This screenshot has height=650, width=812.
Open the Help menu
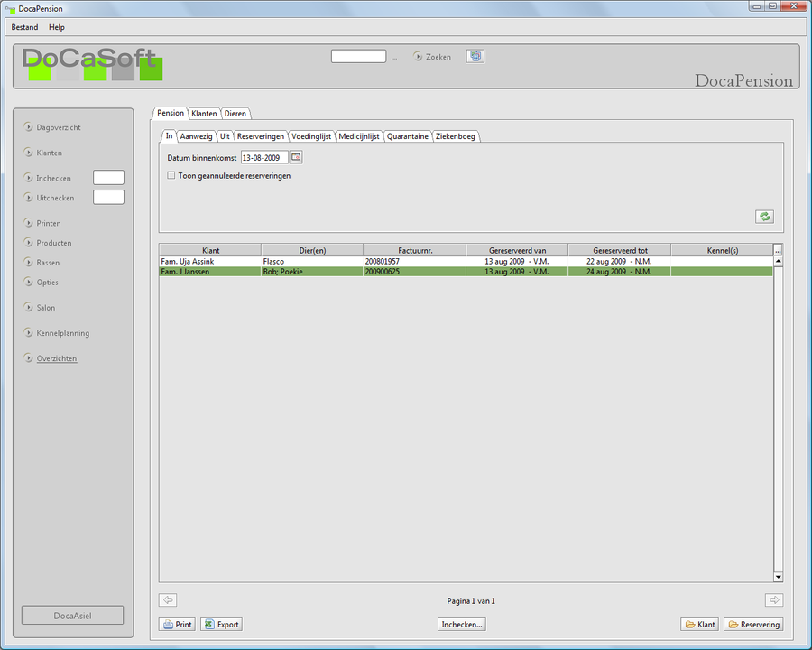pyautogui.click(x=57, y=27)
